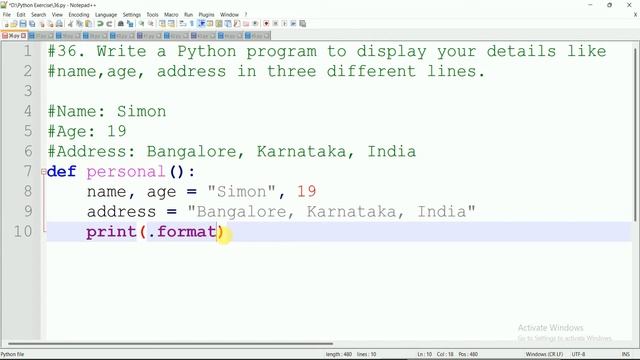Open the Settings menu
This screenshot has width=640, height=360.
pyautogui.click(x=131, y=14)
